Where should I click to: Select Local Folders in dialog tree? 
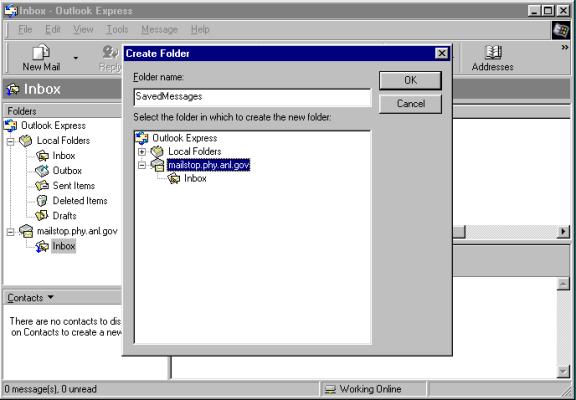point(195,151)
